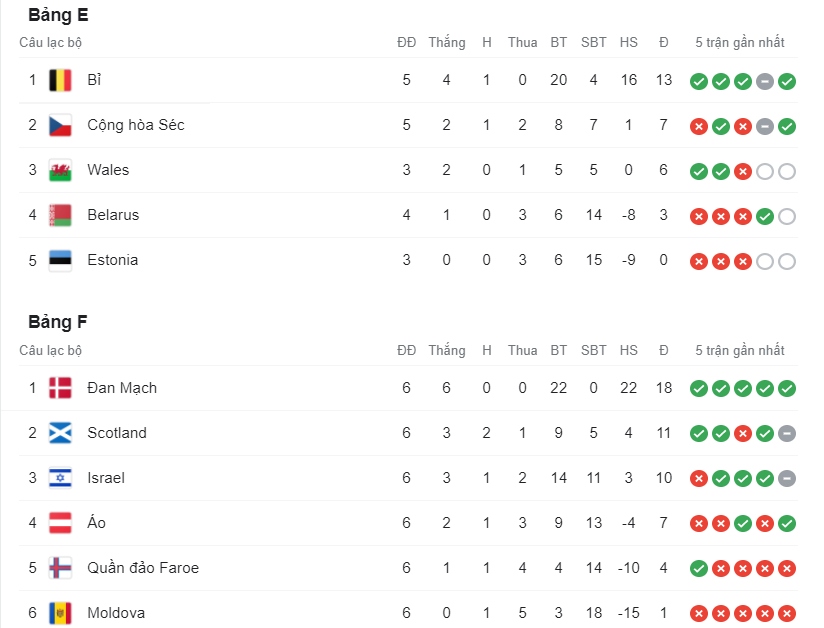This screenshot has width=824, height=628.
Task: Click the '5 trận gần nhất' header in Bảng E
Action: click(x=740, y=42)
